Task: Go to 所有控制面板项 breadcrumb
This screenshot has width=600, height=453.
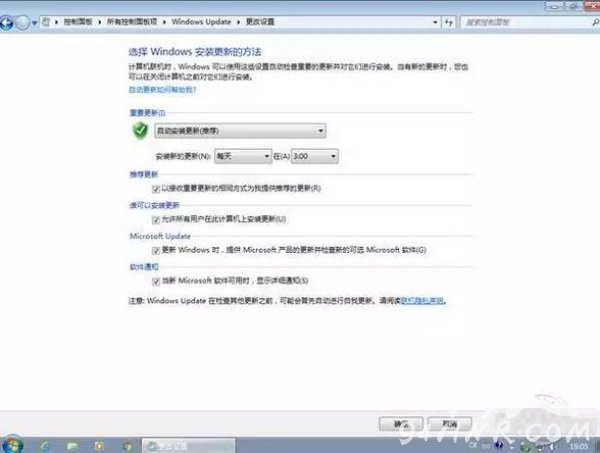Action: coord(132,22)
